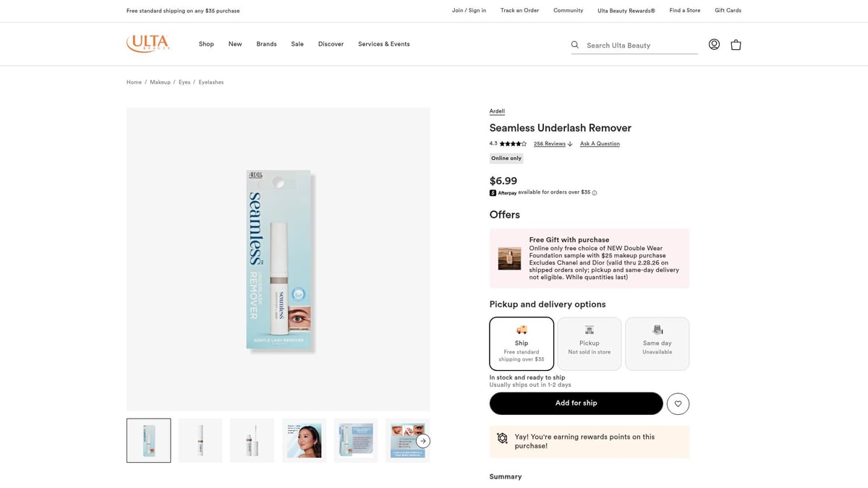868x488 pixels.
Task: Open the shopping bag icon
Action: pos(736,45)
